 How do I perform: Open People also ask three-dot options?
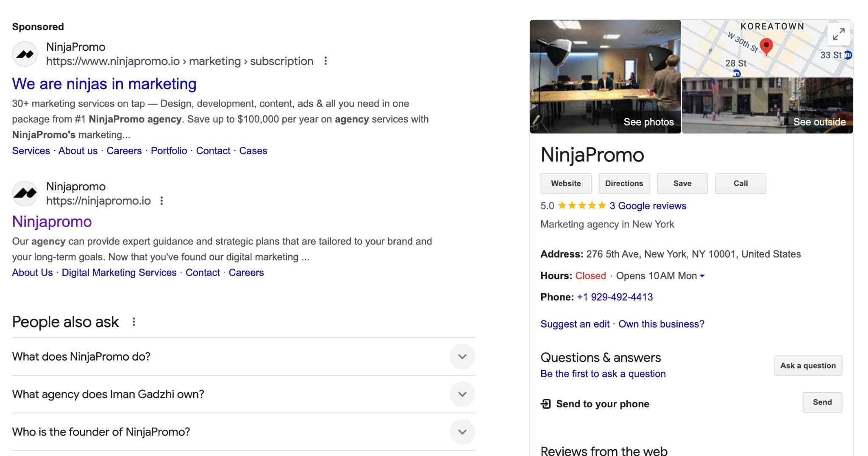pyautogui.click(x=134, y=322)
